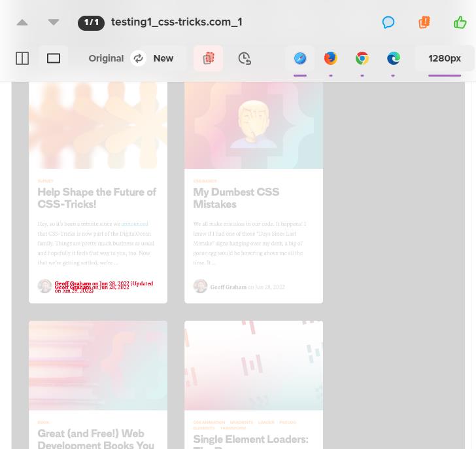Viewport: 476px width, 449px height.
Task: Show the New snapshot
Action: 163,58
